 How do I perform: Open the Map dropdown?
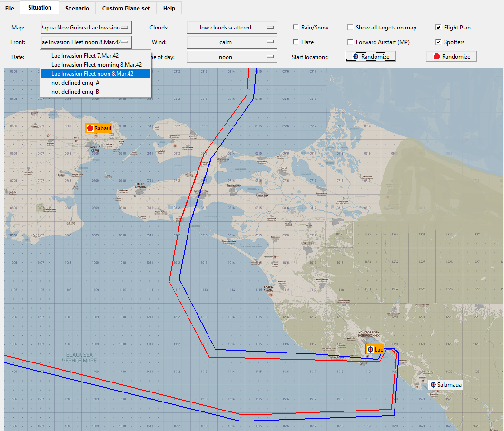[x=86, y=27]
